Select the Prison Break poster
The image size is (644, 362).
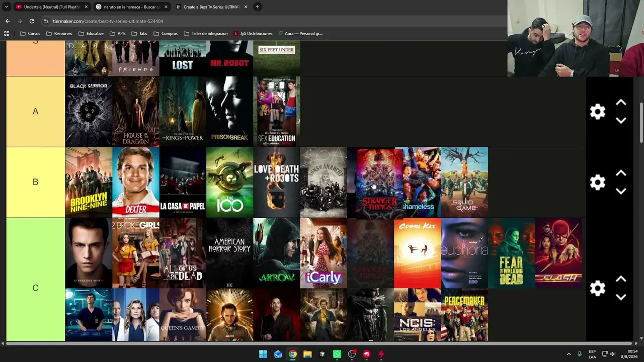point(229,112)
